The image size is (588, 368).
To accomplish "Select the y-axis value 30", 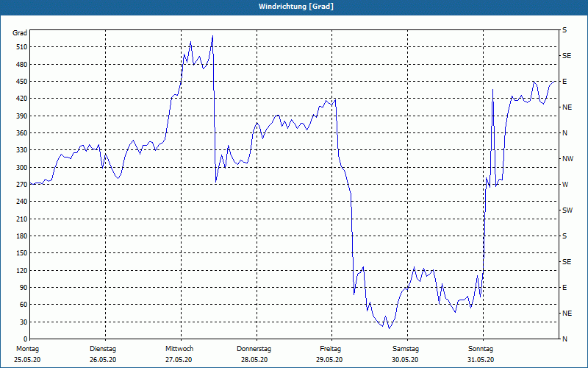I will tap(24, 322).
